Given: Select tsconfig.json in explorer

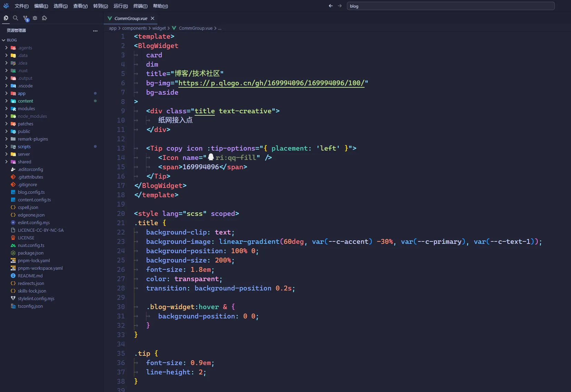Looking at the screenshot, I should (x=30, y=306).
